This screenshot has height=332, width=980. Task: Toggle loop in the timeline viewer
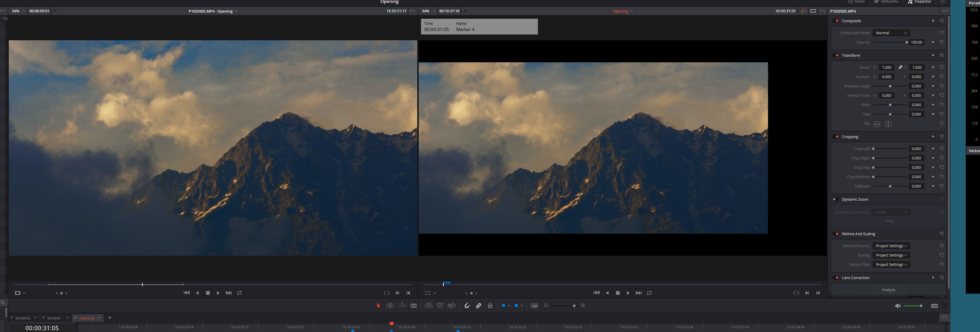(650, 293)
